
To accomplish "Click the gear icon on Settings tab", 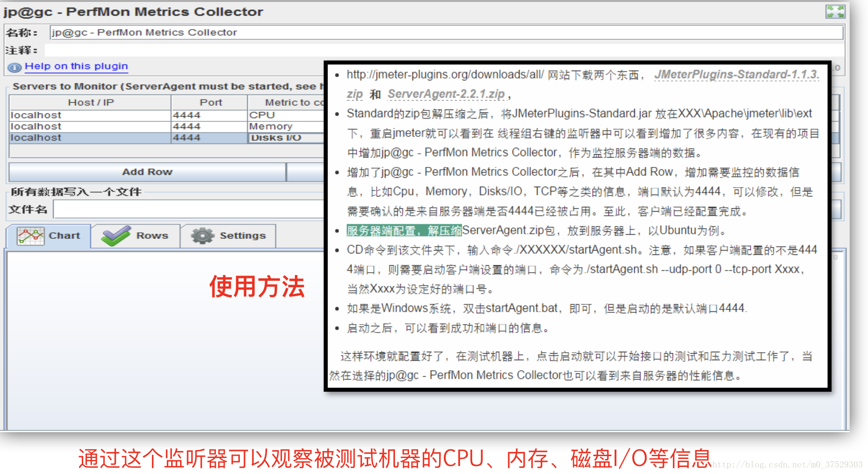I will (203, 236).
